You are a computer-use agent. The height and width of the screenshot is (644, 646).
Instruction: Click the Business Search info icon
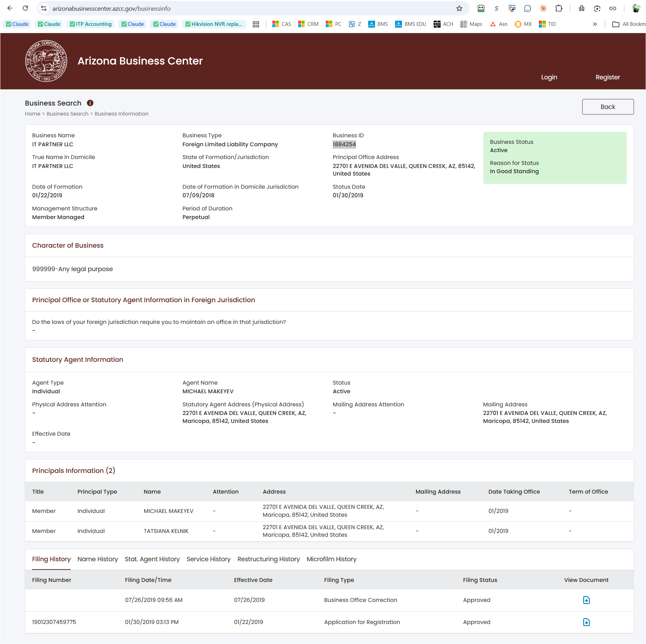(x=90, y=103)
